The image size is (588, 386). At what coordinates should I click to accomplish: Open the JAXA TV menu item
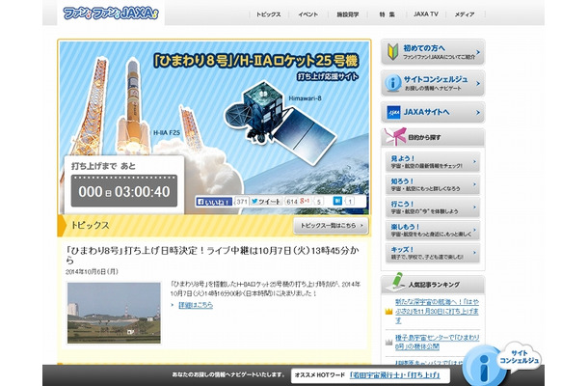[x=426, y=14]
